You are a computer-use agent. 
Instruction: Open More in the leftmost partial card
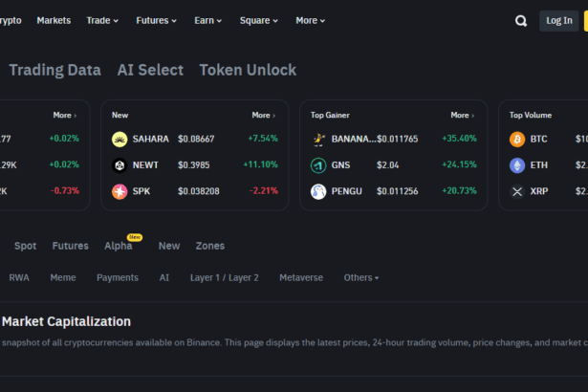[65, 115]
